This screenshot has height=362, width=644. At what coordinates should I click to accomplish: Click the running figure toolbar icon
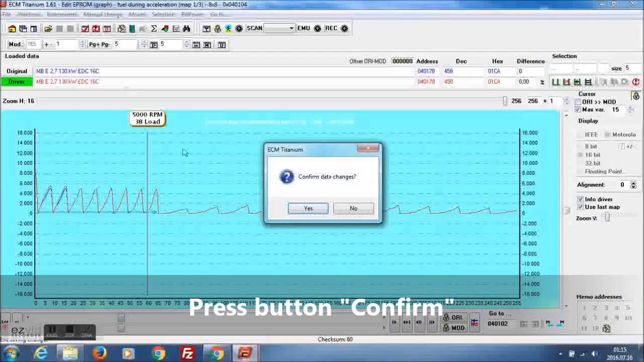(228, 29)
